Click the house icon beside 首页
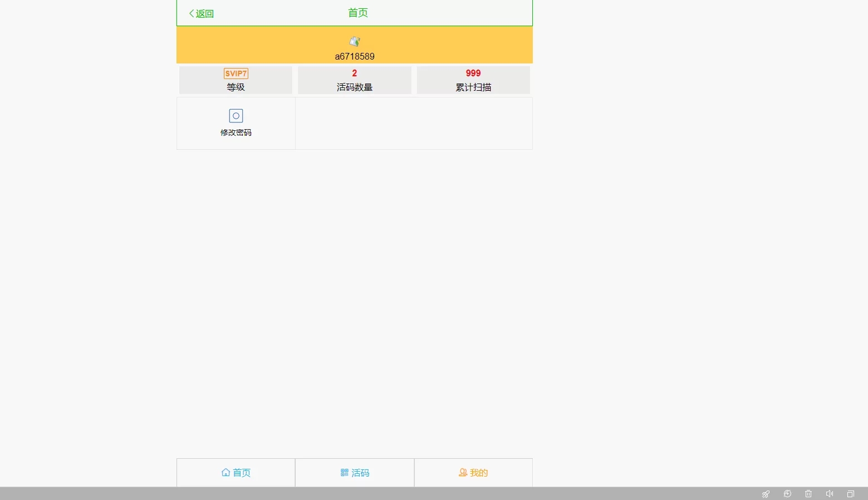 coord(225,472)
